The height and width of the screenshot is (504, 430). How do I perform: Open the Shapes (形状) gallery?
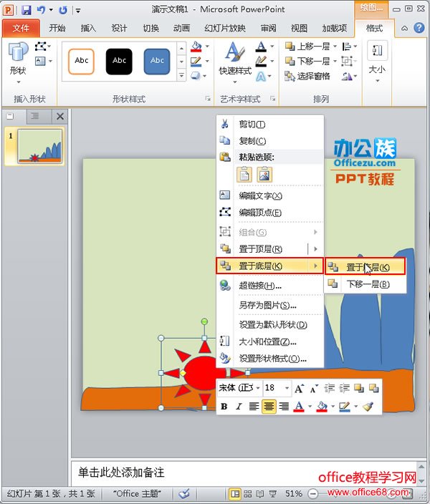tap(19, 63)
